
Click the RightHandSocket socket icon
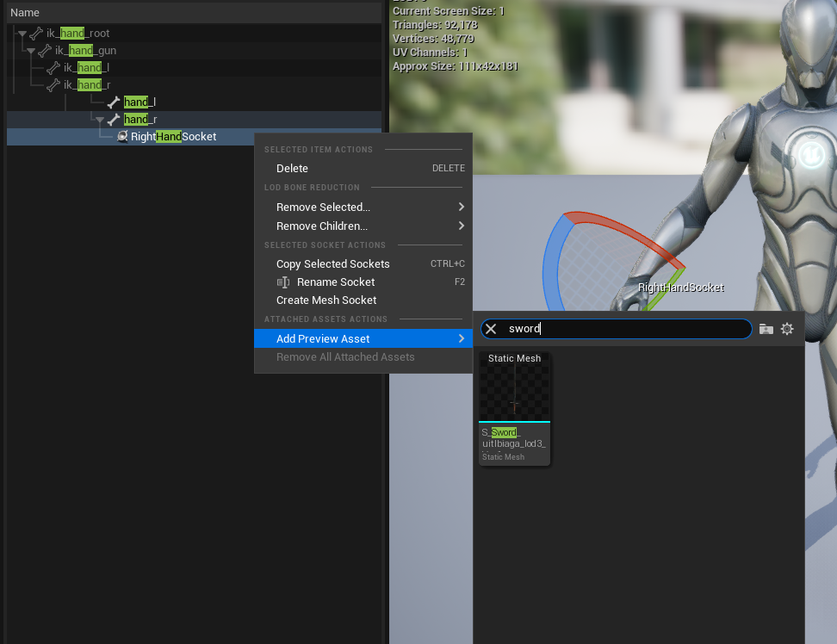point(122,136)
